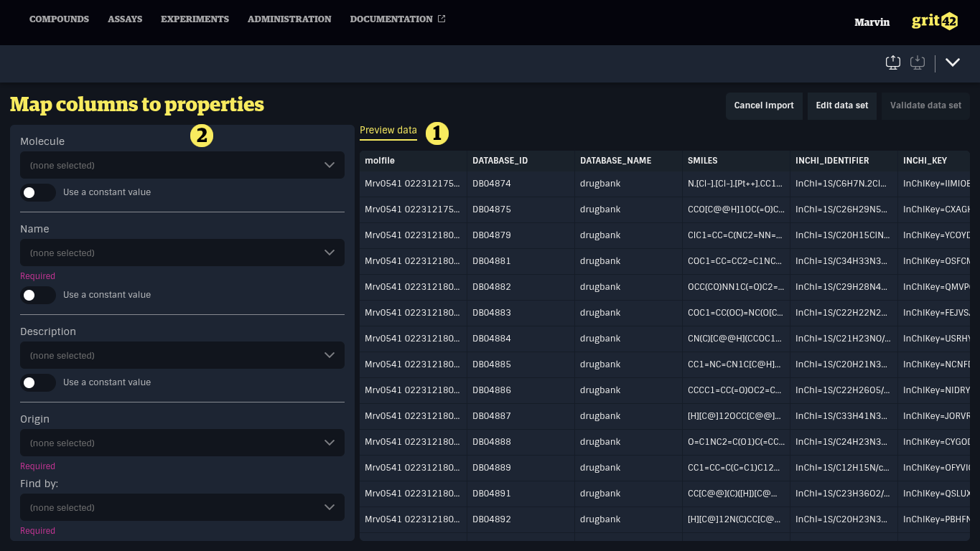Click the SMILES cell starting CN(C)[C@@H](CCOC1
Image resolution: width=980 pixels, height=551 pixels.
(x=736, y=339)
